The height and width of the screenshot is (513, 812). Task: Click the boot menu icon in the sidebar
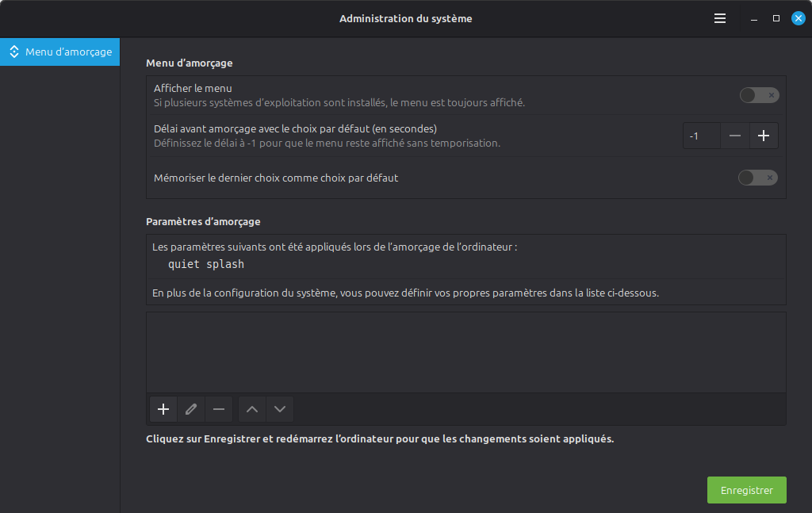14,52
